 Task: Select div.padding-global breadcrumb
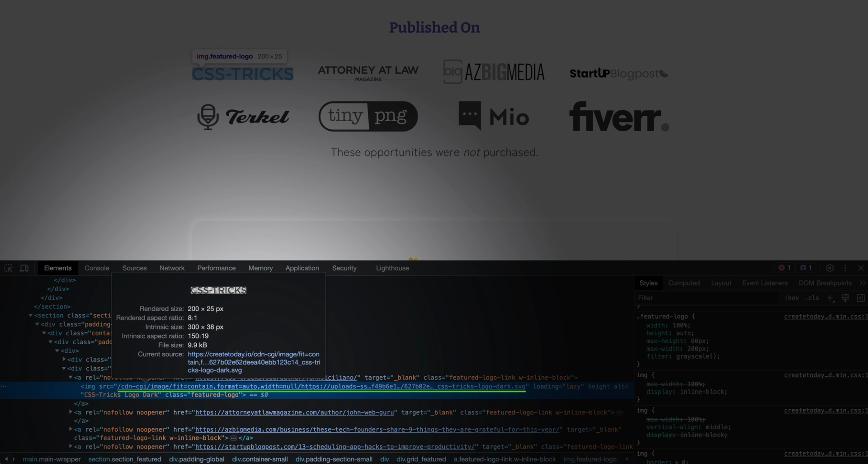[197, 459]
